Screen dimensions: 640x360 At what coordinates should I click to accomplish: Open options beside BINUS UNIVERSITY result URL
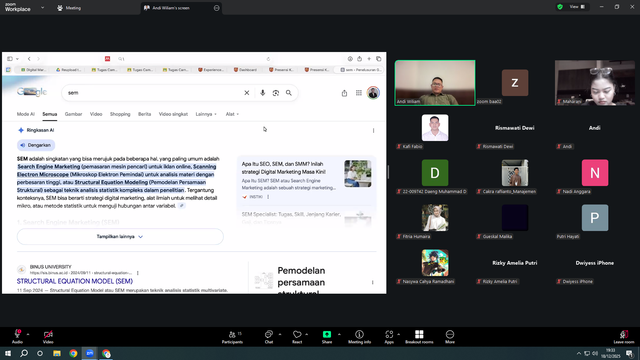tap(138, 273)
